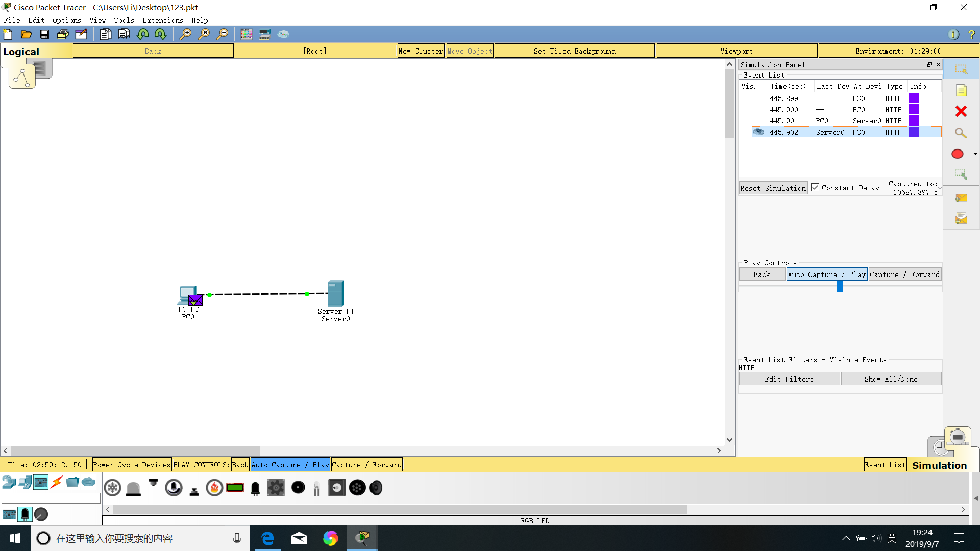Image resolution: width=980 pixels, height=551 pixels.
Task: Click the Reset Simulation button
Action: tap(773, 188)
